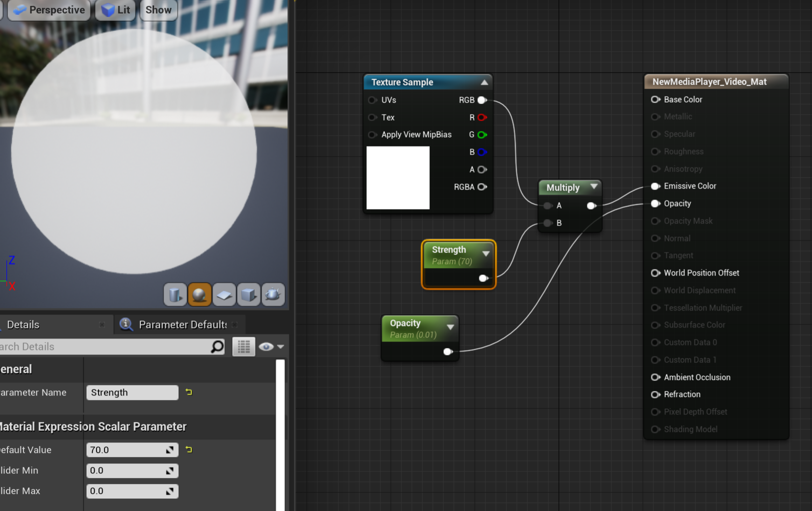The image size is (812, 511).
Task: Expand the Opacity node dropdown arrow
Action: pos(450,327)
